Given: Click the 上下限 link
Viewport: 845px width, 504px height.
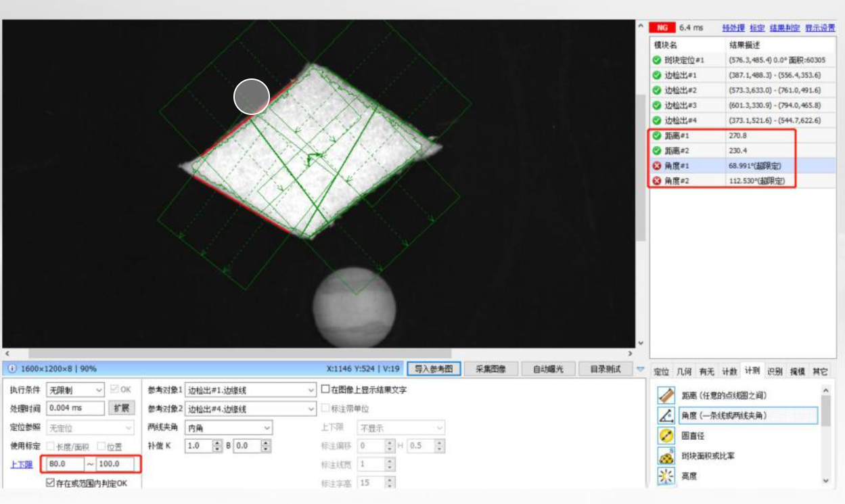Looking at the screenshot, I should click(22, 465).
